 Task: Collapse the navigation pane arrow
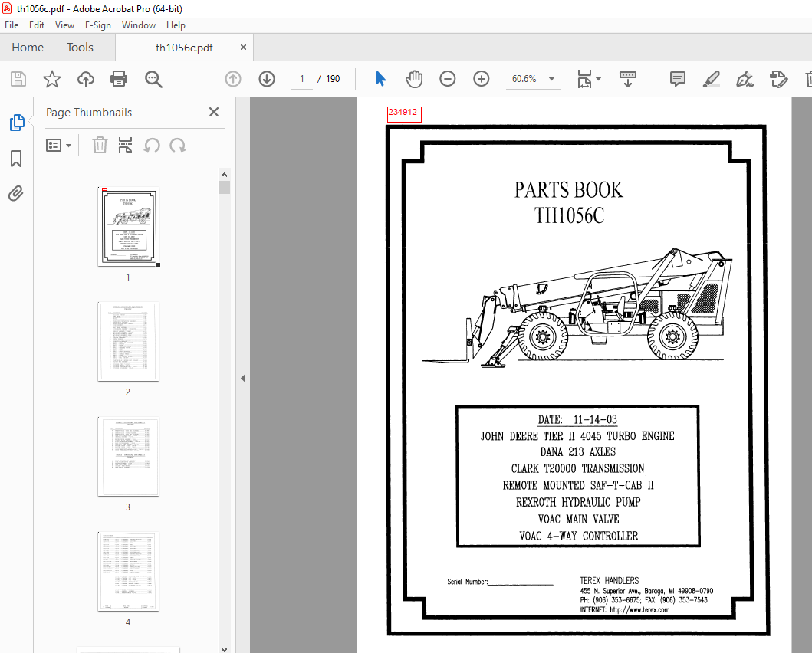243,379
